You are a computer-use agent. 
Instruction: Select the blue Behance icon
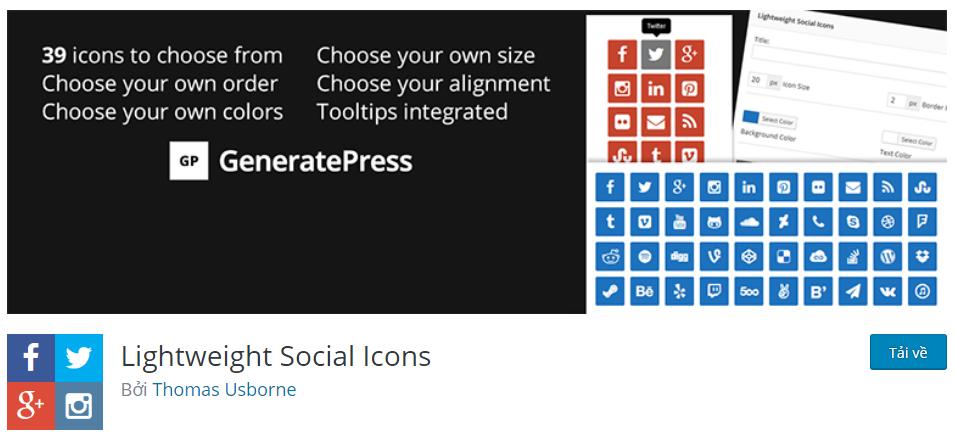click(x=644, y=291)
